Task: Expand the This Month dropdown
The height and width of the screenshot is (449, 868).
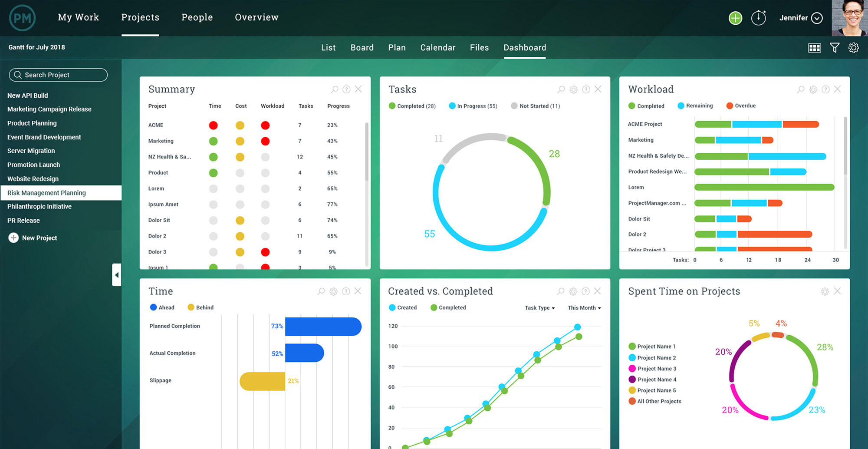Action: click(584, 308)
